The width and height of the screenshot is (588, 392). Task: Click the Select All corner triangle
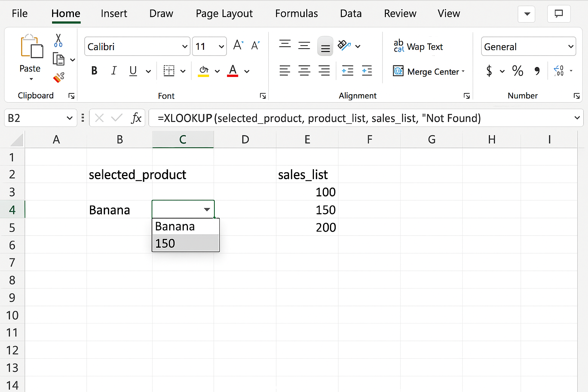[x=17, y=140]
